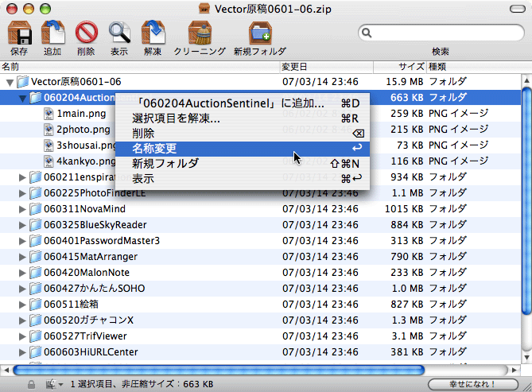Screen dimensions: 532x392
Task: Click the horizontal scrollbar right arrow
Action: coord(515,370)
